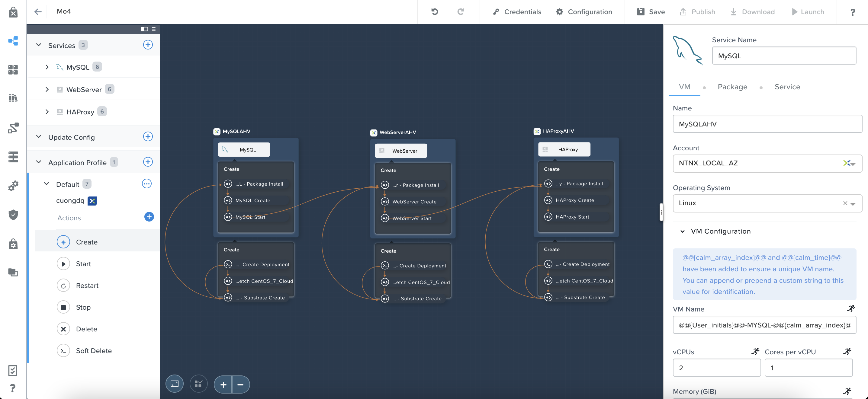Click the panel resize drag handle

[661, 212]
